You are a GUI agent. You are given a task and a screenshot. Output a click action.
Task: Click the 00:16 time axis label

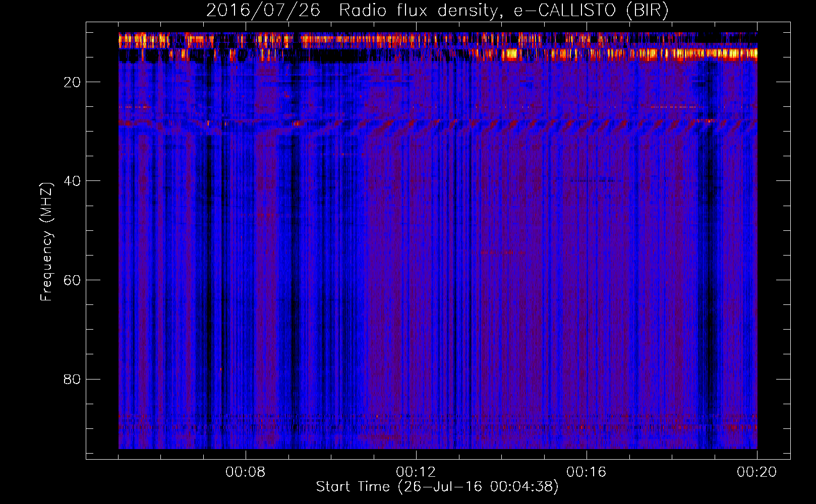[x=587, y=472]
